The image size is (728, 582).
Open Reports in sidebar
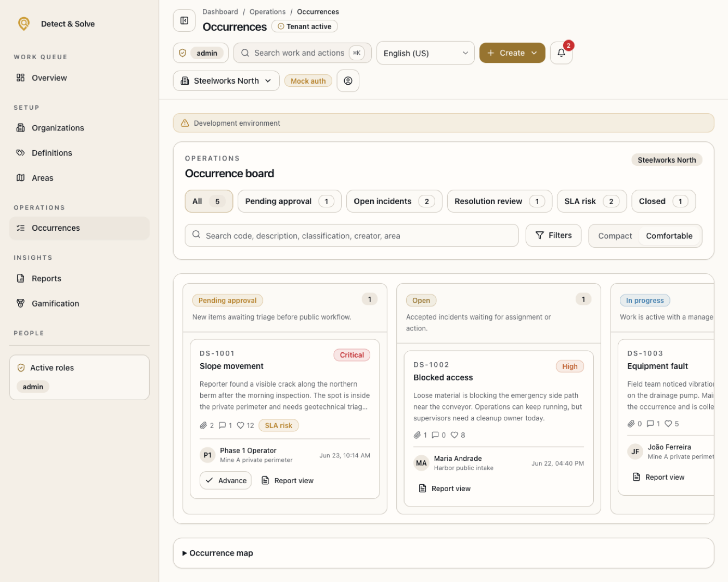pos(79,278)
